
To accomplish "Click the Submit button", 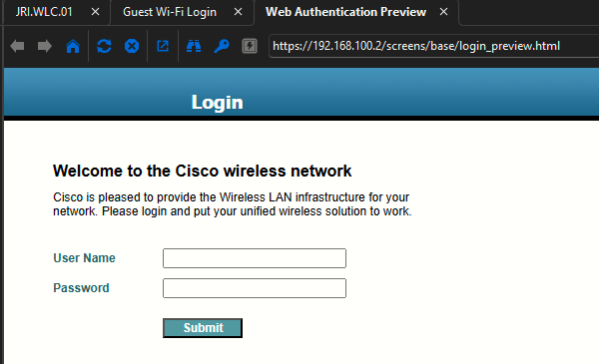I will pos(203,328).
